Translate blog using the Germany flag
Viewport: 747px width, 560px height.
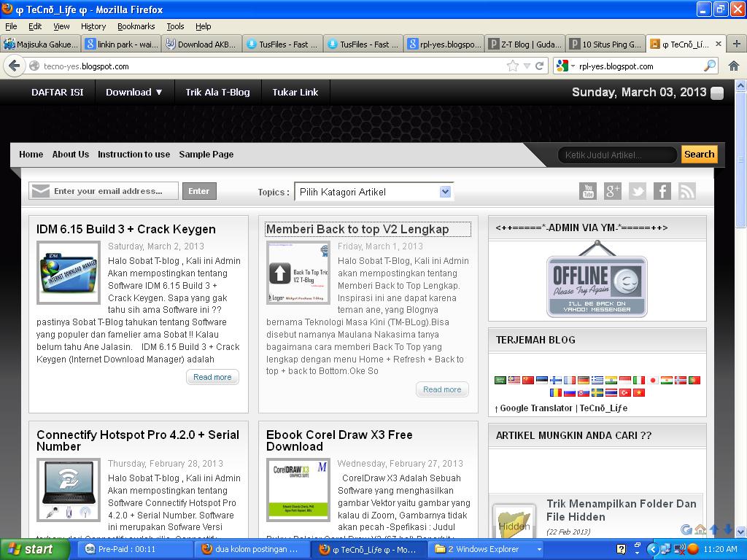tap(584, 380)
